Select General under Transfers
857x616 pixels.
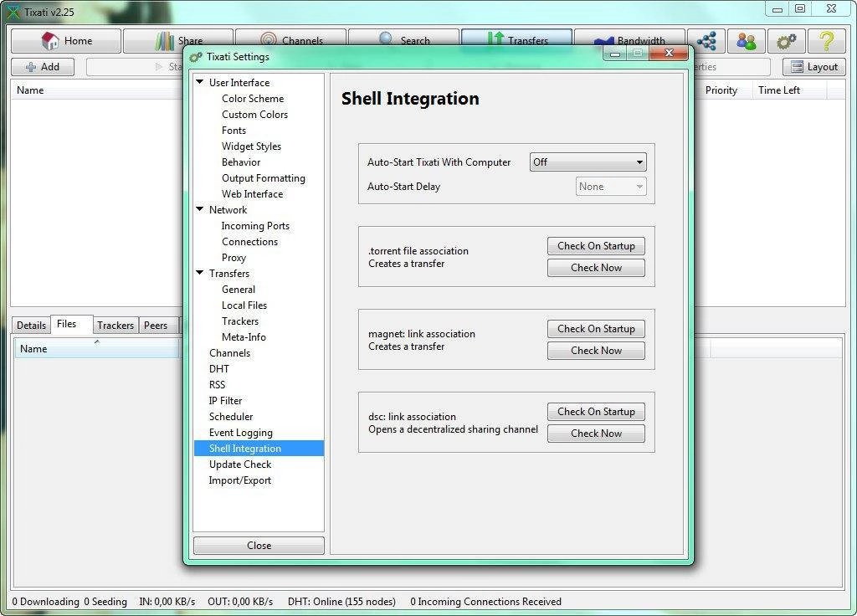[239, 289]
